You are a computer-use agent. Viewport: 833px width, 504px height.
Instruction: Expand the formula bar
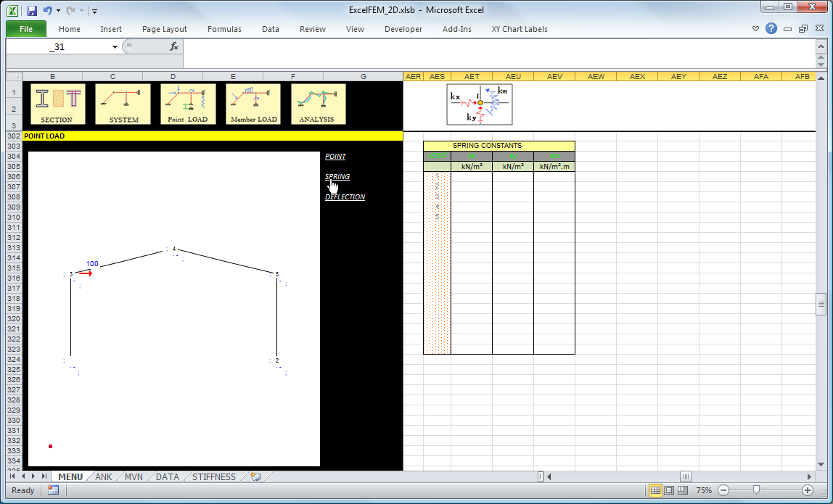tap(821, 45)
